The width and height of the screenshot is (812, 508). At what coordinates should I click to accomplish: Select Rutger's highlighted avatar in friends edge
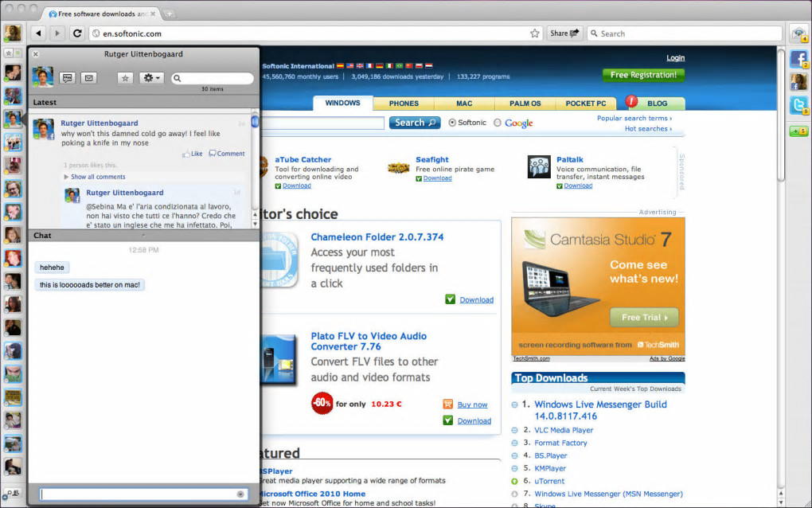click(13, 119)
